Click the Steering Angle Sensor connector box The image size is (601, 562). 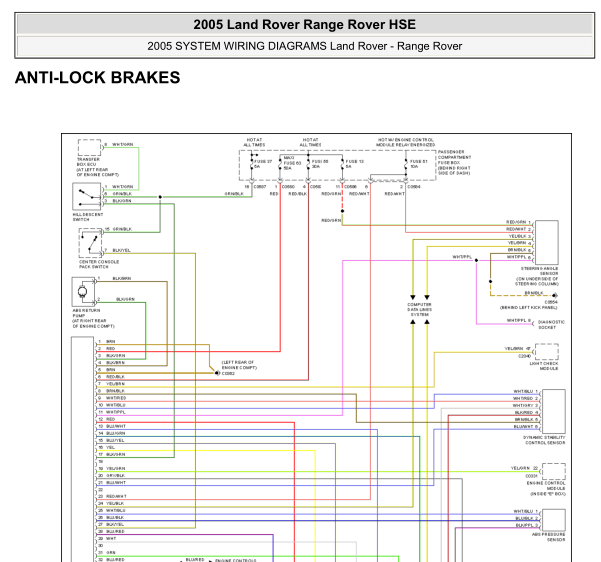(x=547, y=242)
